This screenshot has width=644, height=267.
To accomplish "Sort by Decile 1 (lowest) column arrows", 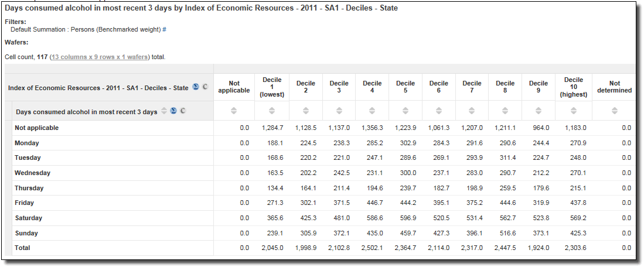I will 272,111.
